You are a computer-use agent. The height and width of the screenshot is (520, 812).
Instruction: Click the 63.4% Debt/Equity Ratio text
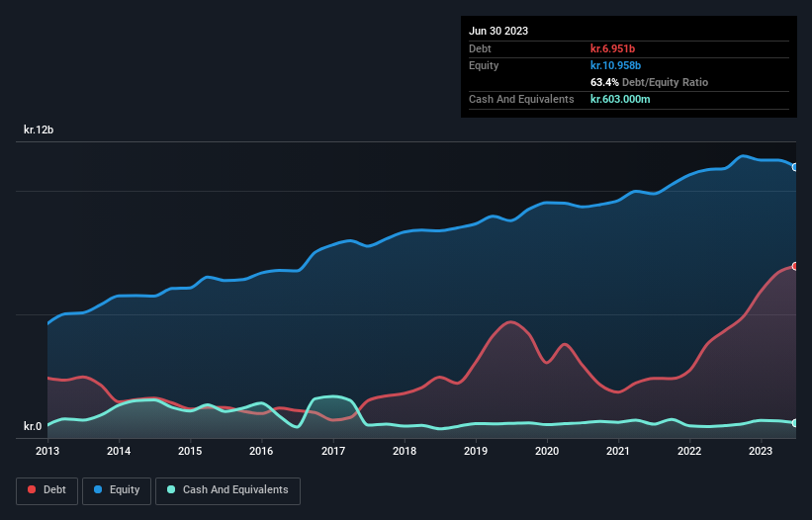(x=650, y=82)
